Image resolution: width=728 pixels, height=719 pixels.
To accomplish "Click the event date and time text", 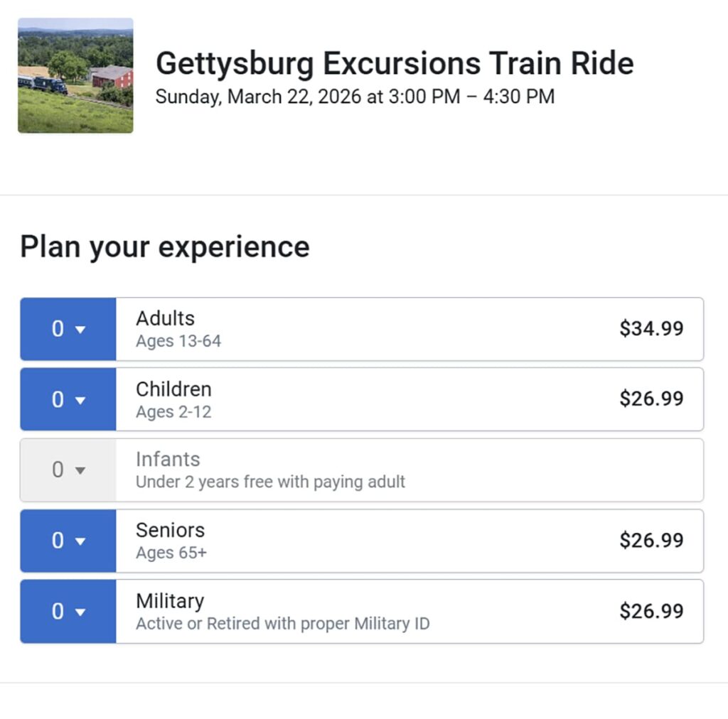I will point(354,97).
